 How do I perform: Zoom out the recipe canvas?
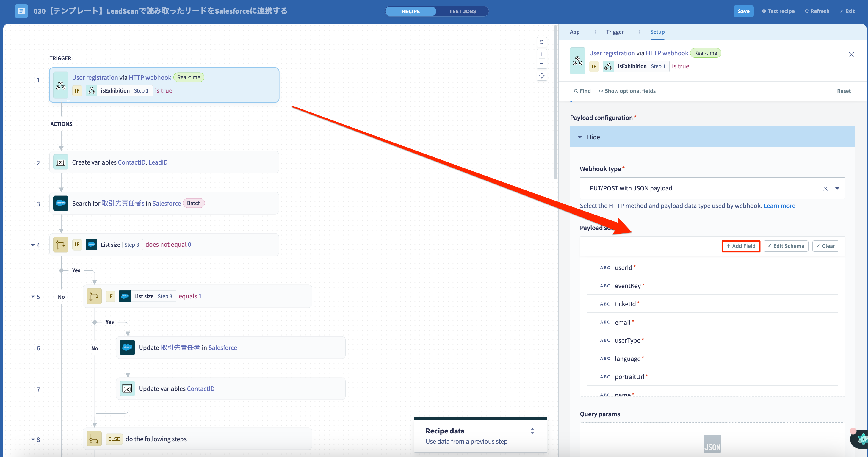[x=541, y=64]
